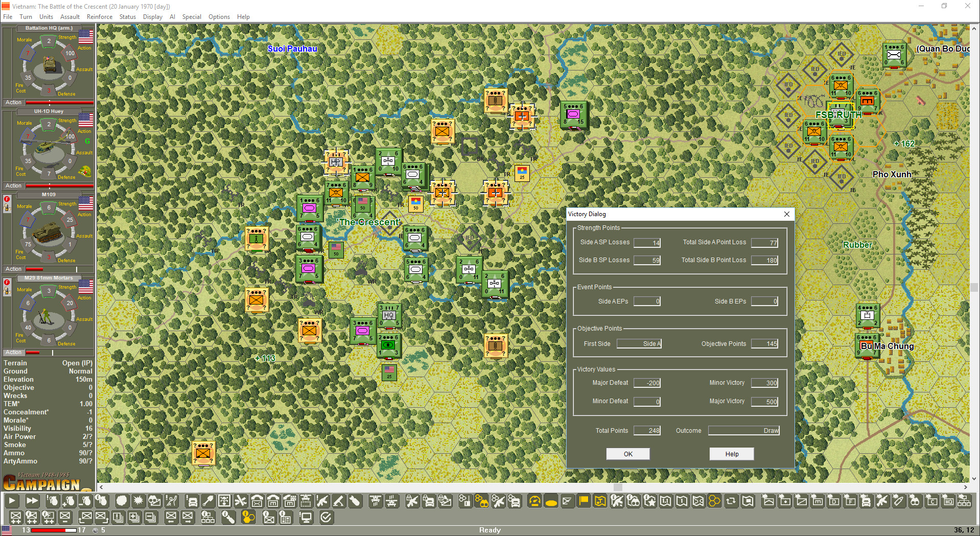
Task: Click the organization chart icon in the second row
Action: 207,518
